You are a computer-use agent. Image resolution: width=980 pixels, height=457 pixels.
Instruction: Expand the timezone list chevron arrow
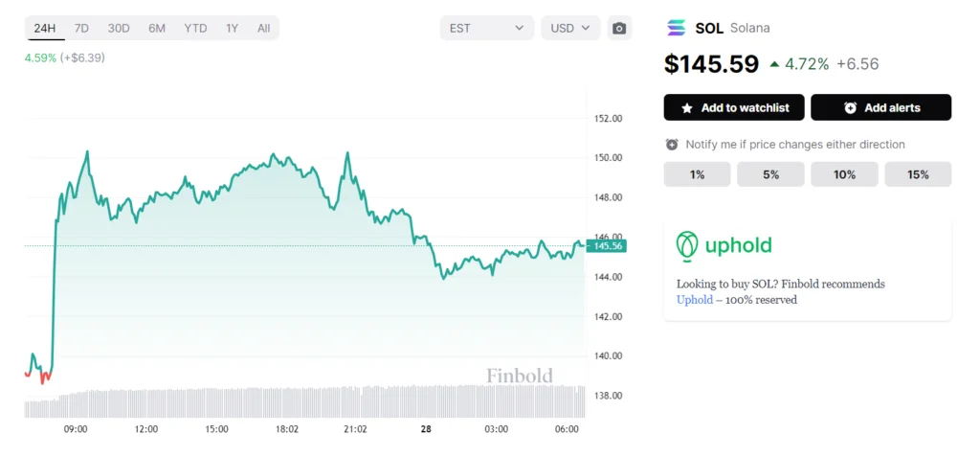[519, 28]
